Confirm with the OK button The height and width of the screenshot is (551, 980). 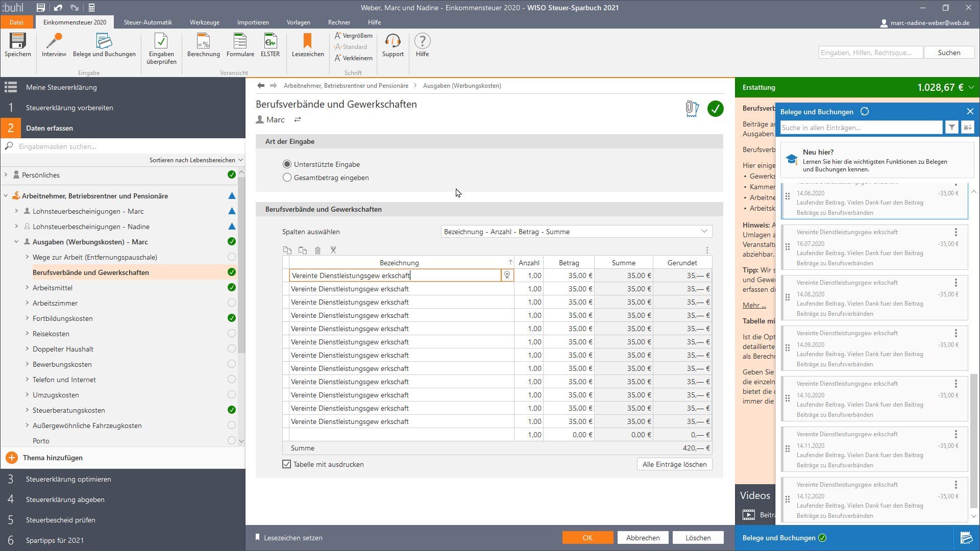[x=587, y=538]
